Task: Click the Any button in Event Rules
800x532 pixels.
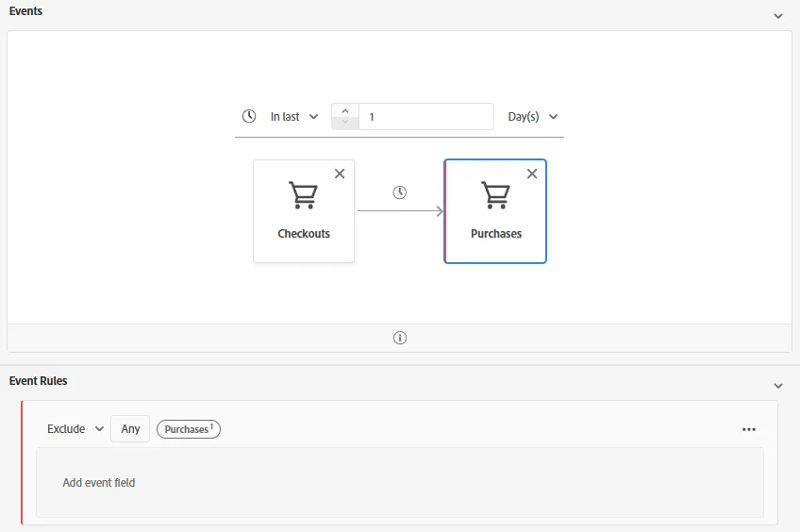Action: 130,429
